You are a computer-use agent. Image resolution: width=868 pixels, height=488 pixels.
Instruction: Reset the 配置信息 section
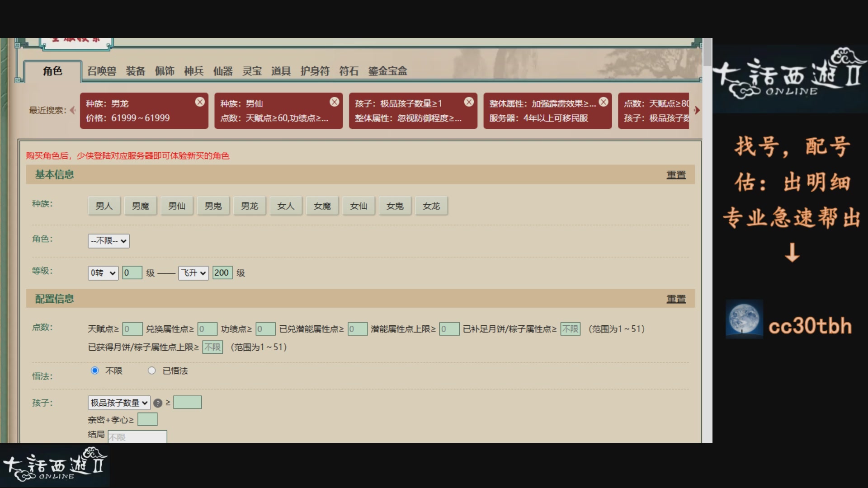tap(676, 299)
